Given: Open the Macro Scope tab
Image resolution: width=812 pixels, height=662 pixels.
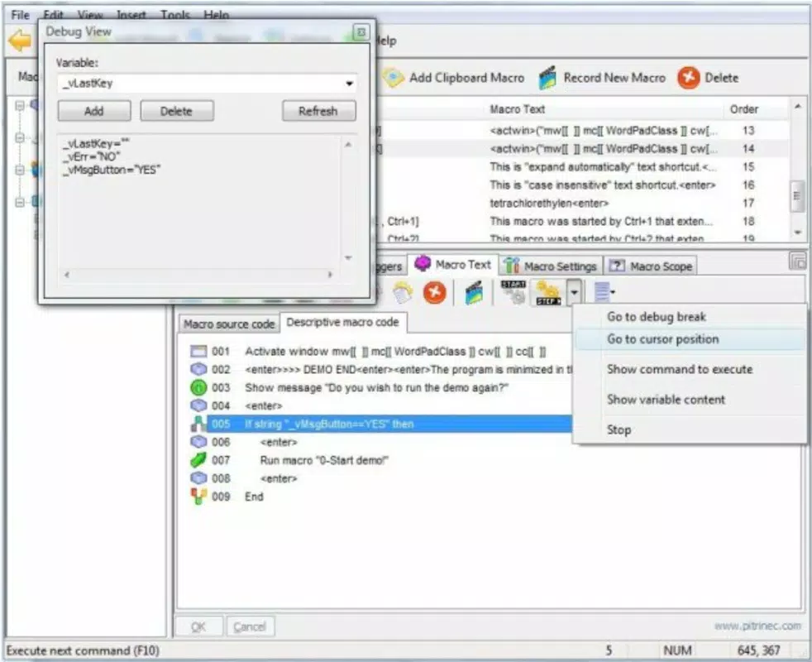Looking at the screenshot, I should click(x=651, y=266).
